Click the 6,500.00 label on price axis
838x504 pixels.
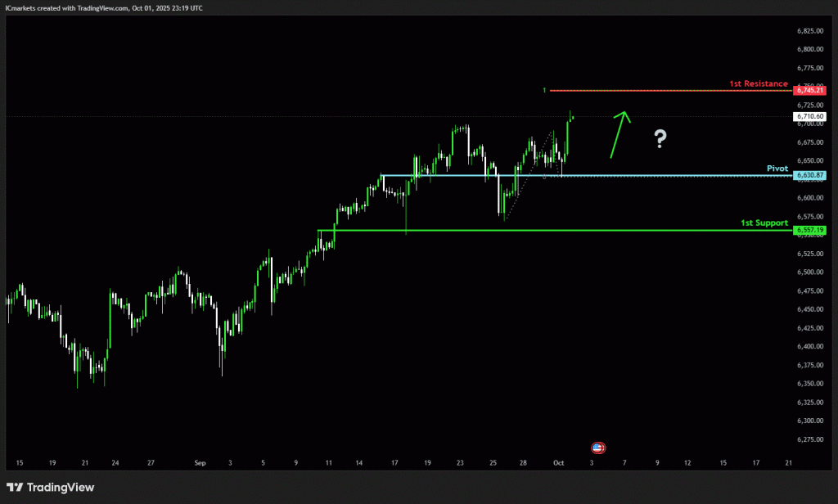tap(809, 272)
